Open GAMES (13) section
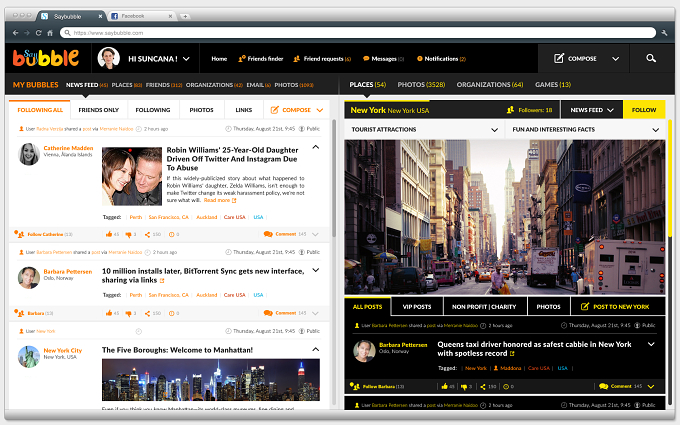The width and height of the screenshot is (680, 425). point(552,85)
